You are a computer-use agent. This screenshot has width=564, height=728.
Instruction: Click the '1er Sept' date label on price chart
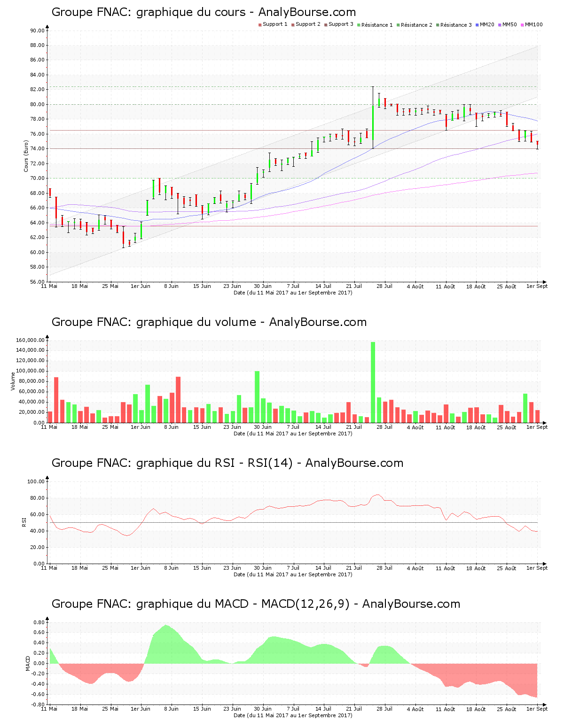tap(537, 286)
